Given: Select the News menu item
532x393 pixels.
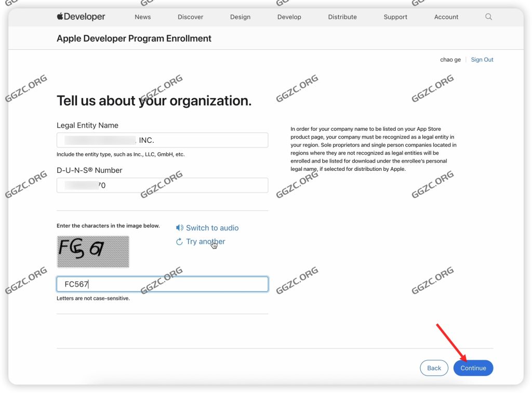Looking at the screenshot, I should click(142, 17).
